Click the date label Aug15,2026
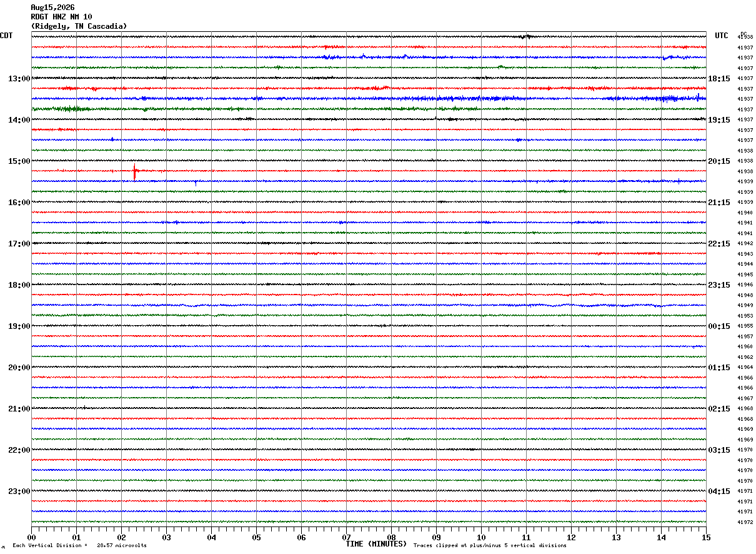 pos(53,8)
